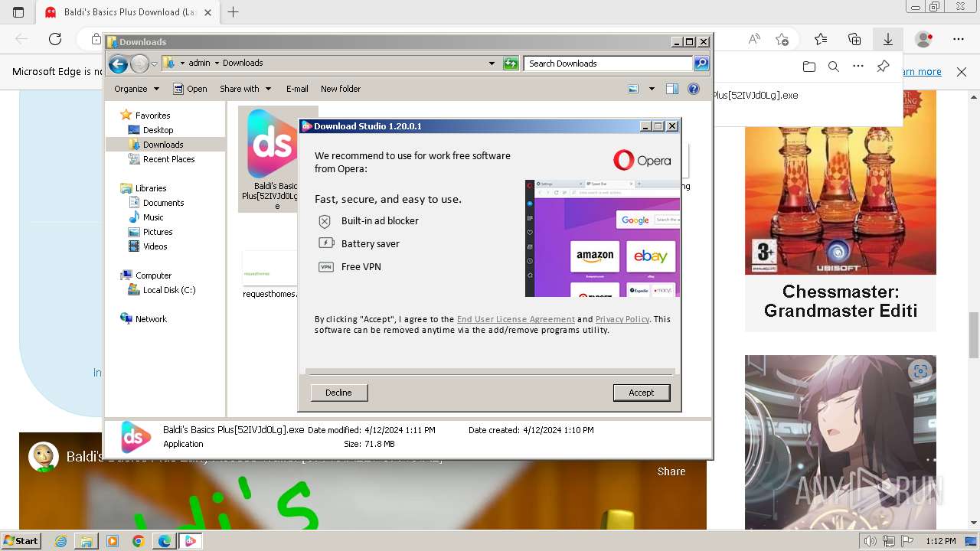Image resolution: width=980 pixels, height=551 pixels.
Task: Click the Opera logo in the dialog
Action: [642, 160]
